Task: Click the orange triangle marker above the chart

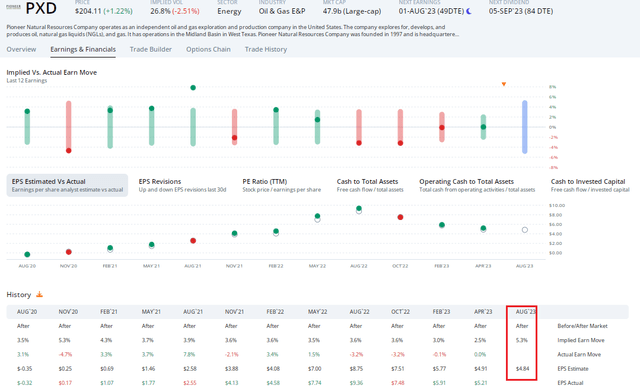Action: (504, 84)
